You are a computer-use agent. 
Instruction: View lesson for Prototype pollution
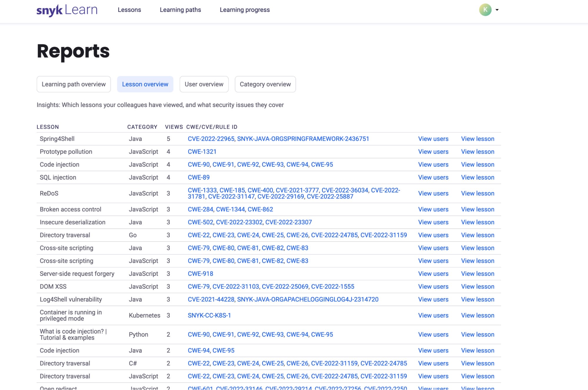point(478,152)
